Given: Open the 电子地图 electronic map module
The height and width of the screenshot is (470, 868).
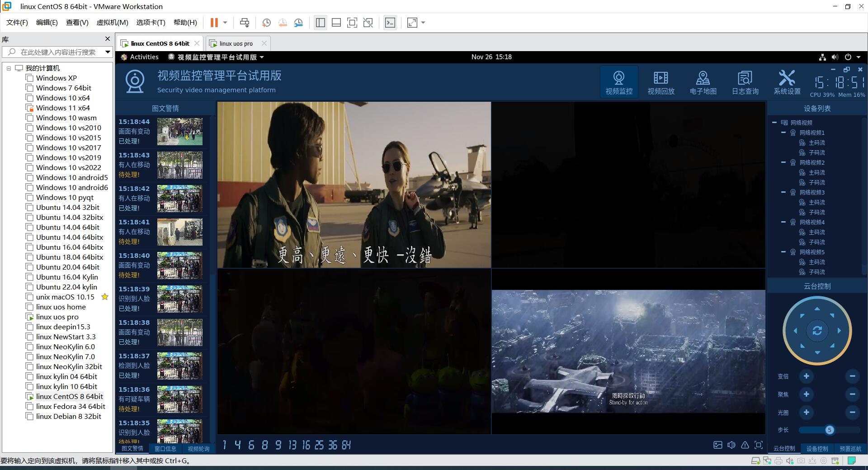Looking at the screenshot, I should click(703, 82).
